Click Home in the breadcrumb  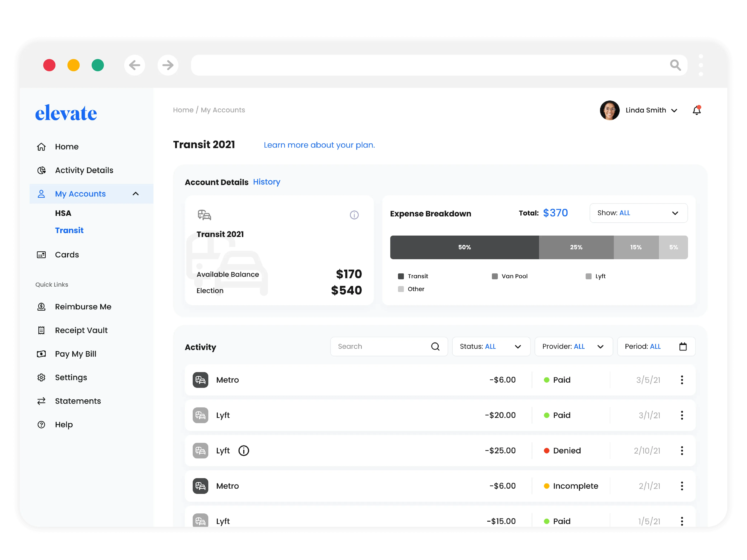click(x=183, y=110)
